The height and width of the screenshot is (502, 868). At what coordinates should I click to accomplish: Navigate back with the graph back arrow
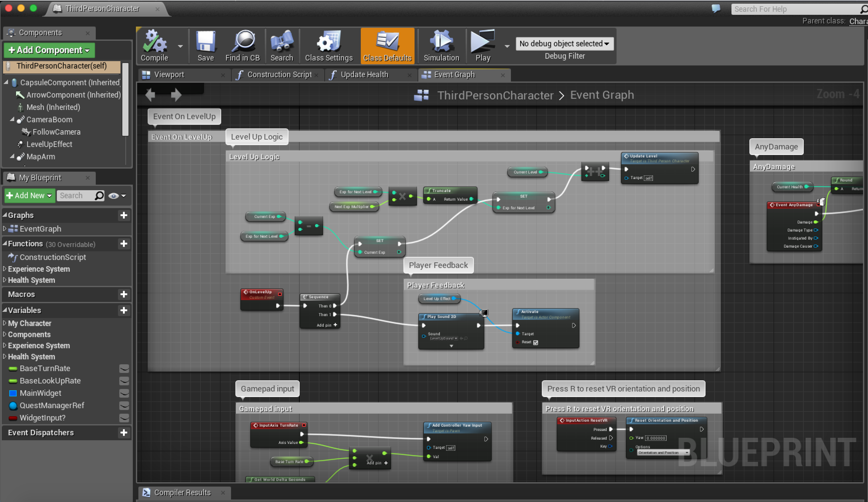tap(150, 95)
